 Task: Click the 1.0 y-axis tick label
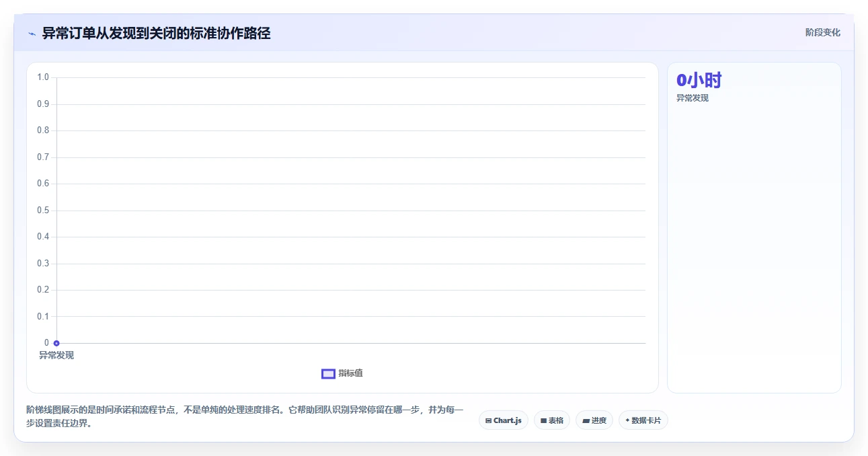click(43, 77)
